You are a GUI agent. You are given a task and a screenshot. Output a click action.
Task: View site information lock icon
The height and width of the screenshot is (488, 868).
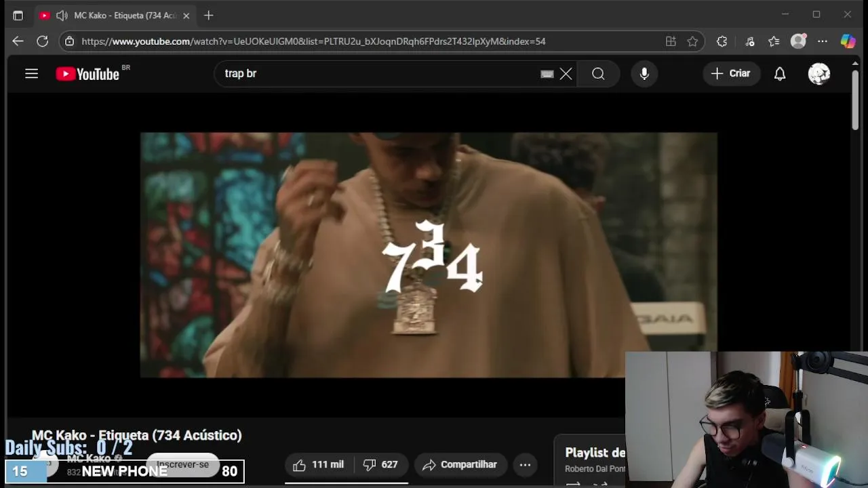pos(69,41)
